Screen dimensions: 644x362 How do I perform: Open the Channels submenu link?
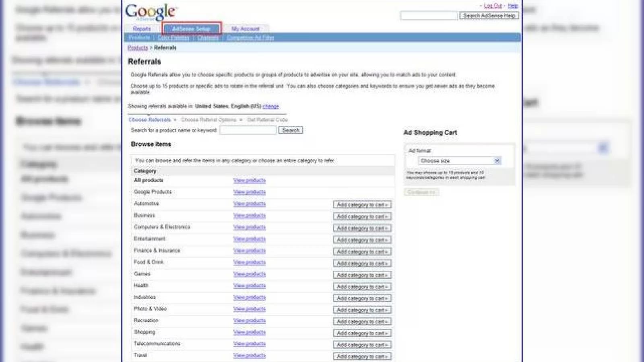point(208,37)
